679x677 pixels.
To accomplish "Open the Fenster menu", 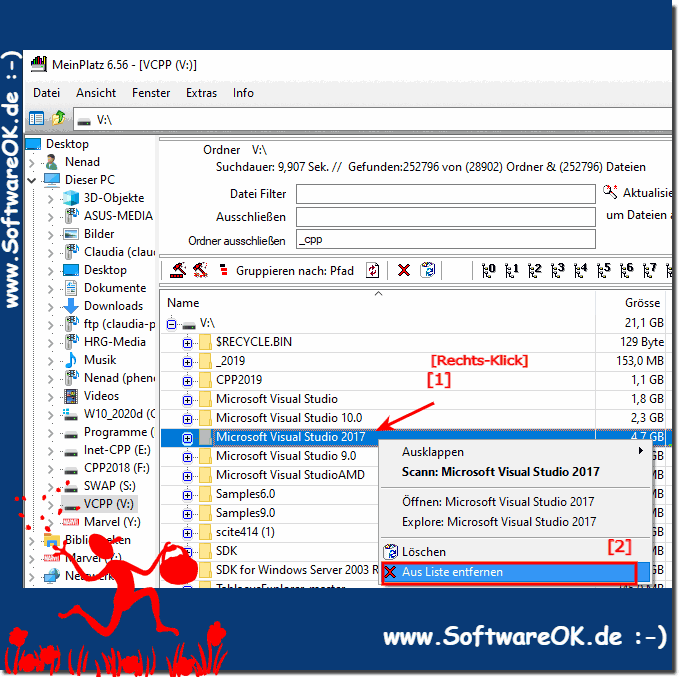I will pos(151,93).
